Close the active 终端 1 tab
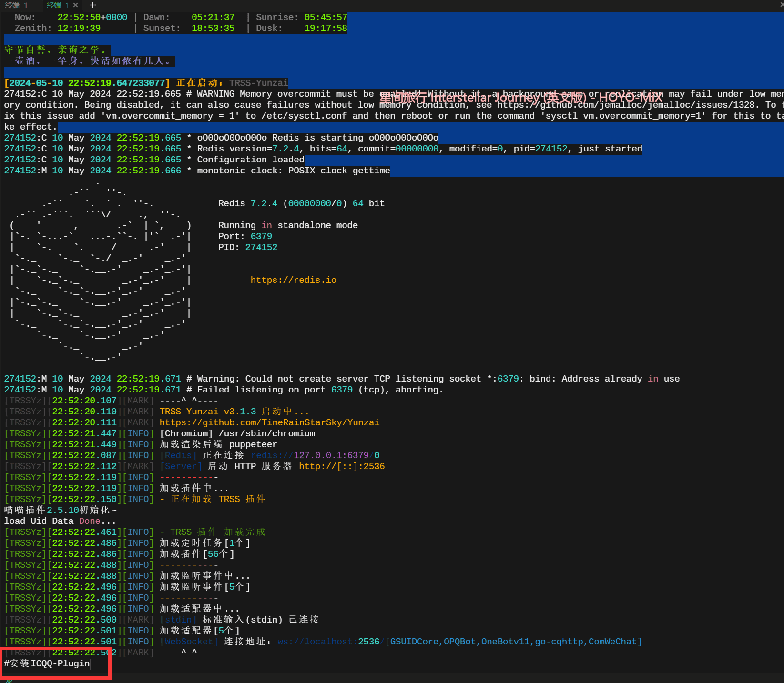This screenshot has width=784, height=683. click(x=75, y=5)
